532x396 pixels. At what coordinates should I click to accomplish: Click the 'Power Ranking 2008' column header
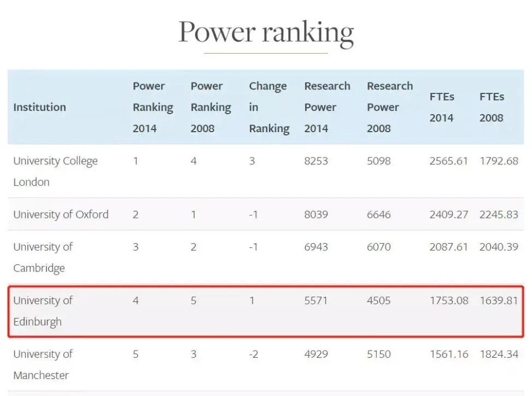coord(211,107)
